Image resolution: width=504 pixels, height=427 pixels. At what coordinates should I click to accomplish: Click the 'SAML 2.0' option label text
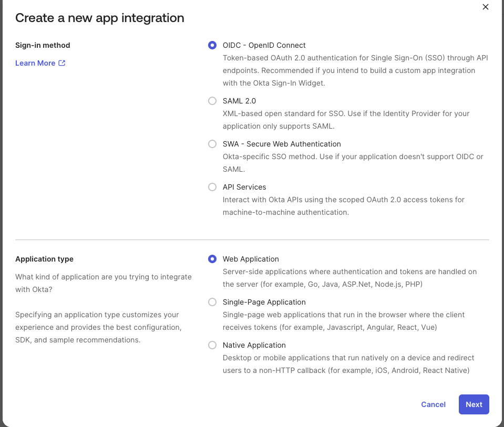click(239, 101)
